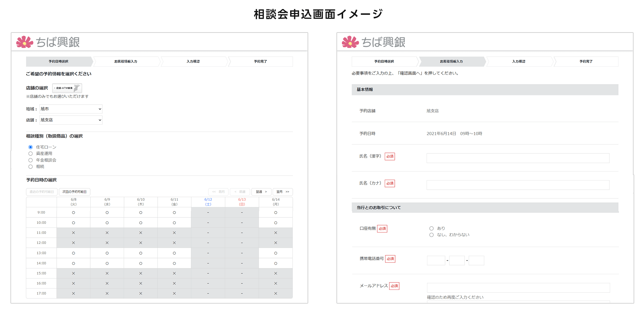Open the 店舗・ATM検索 map button
Screen dimensions: 644x315
tap(67, 88)
